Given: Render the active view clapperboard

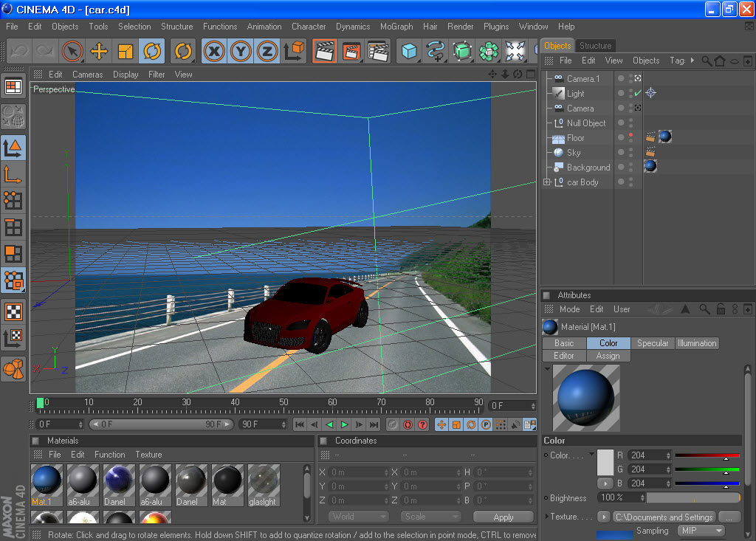Looking at the screenshot, I should pos(325,51).
